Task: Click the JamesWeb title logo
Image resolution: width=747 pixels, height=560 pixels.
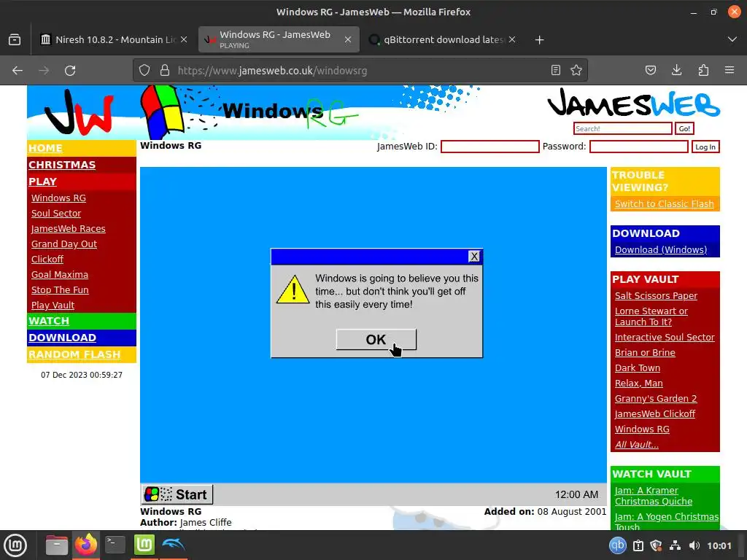Action: (x=634, y=103)
